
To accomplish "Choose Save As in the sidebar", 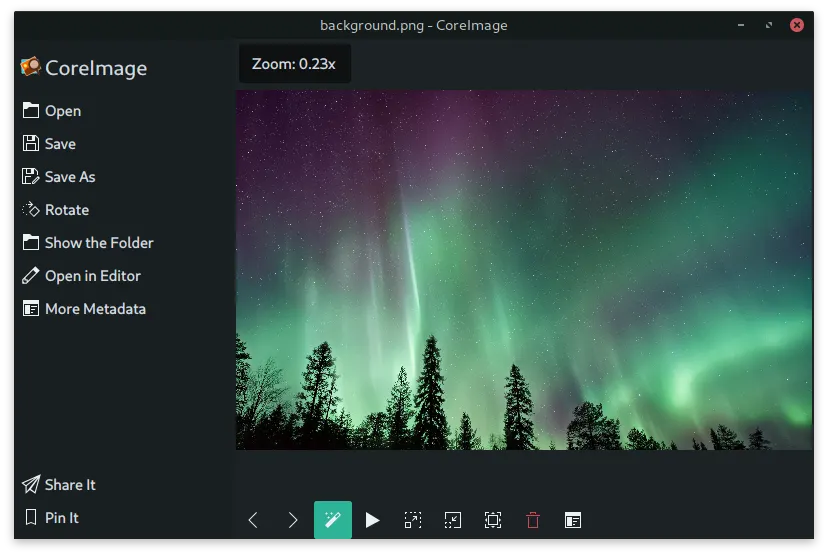I will [59, 176].
